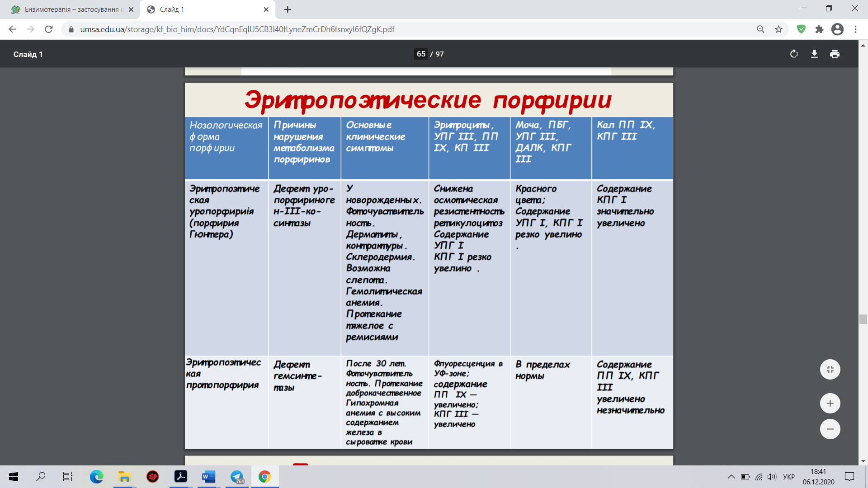868x488 pixels.
Task: Click the scrollbar up arrow
Action: click(x=863, y=45)
